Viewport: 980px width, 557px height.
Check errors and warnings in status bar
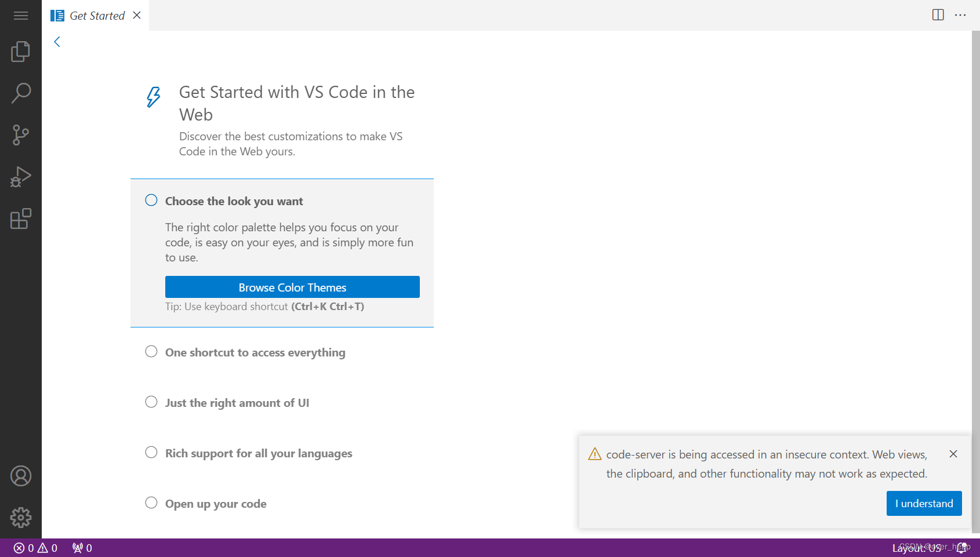35,547
